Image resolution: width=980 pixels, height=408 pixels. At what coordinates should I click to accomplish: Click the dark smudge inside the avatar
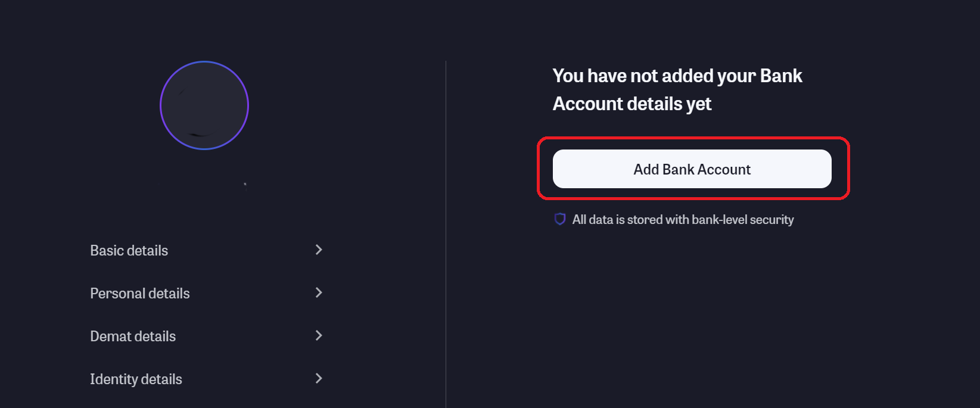coord(200,133)
